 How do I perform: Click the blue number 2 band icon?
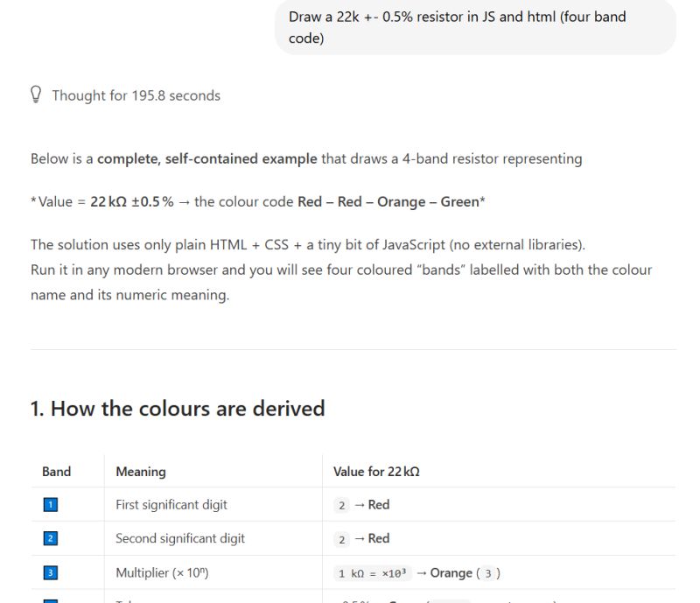click(x=51, y=539)
